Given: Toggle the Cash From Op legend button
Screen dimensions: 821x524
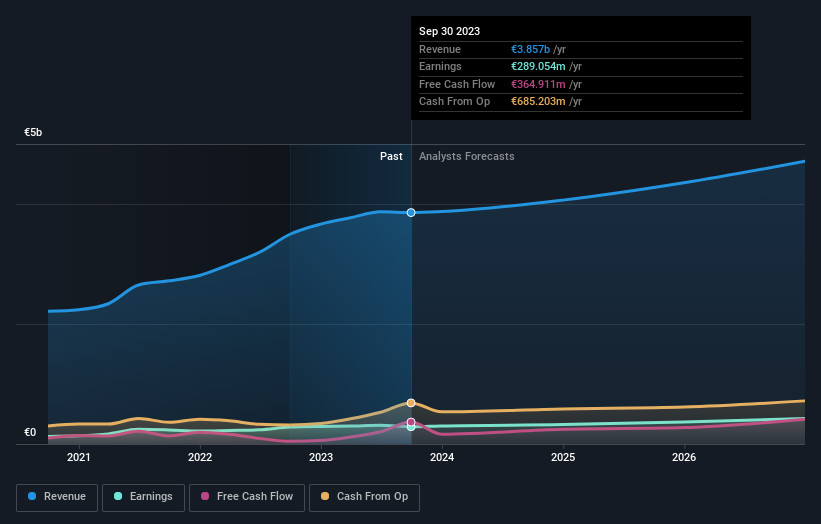Looking at the screenshot, I should [x=364, y=497].
